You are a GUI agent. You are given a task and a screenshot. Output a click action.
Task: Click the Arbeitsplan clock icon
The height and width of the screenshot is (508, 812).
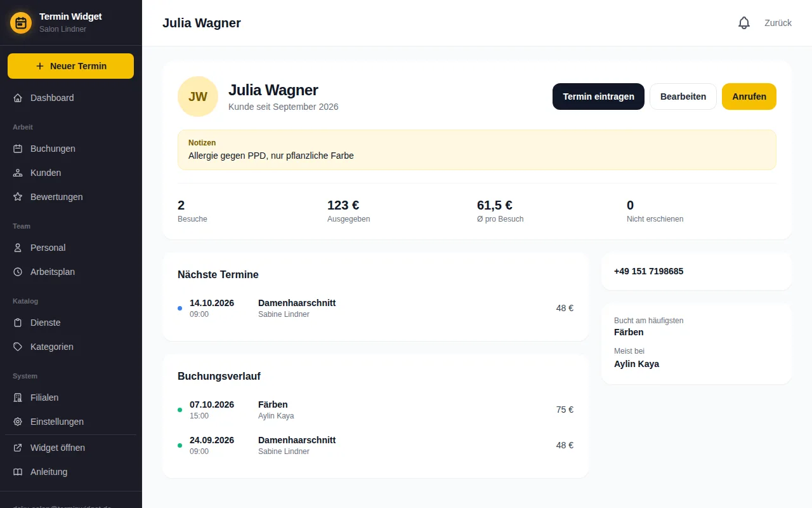coord(18,272)
